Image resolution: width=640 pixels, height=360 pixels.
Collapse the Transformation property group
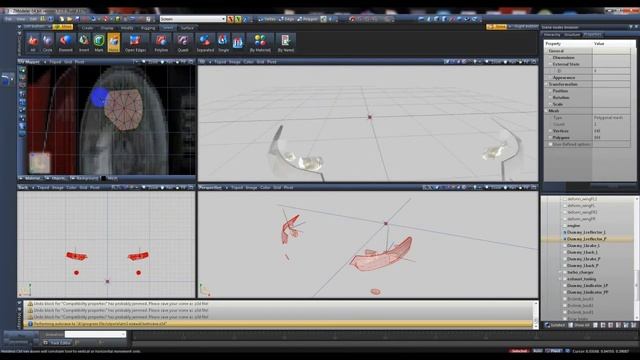546,84
